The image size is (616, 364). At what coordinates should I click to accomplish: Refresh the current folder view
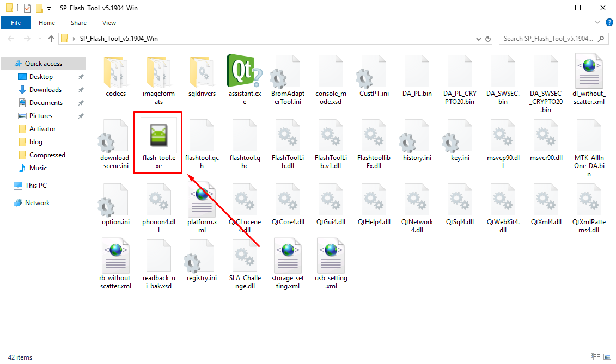pos(488,39)
